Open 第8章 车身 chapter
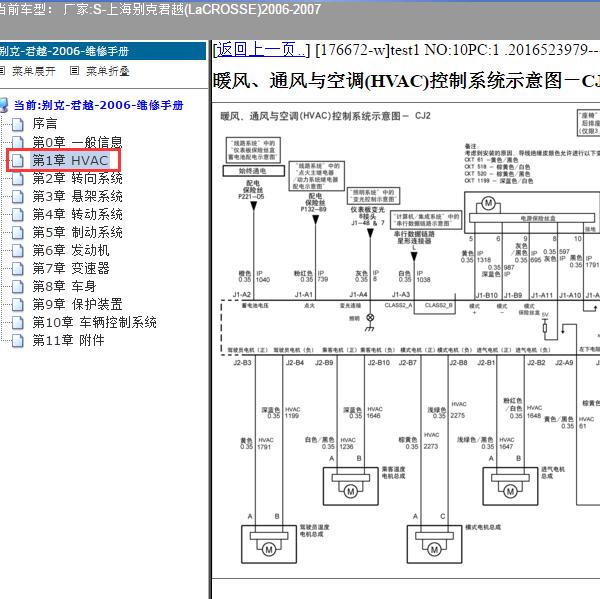This screenshot has width=600, height=599. point(64,286)
